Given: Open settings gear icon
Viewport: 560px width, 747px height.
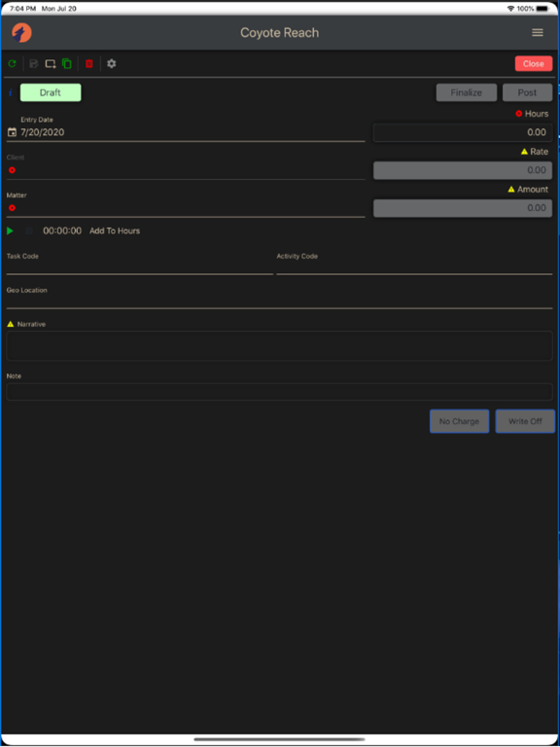Looking at the screenshot, I should pos(112,64).
